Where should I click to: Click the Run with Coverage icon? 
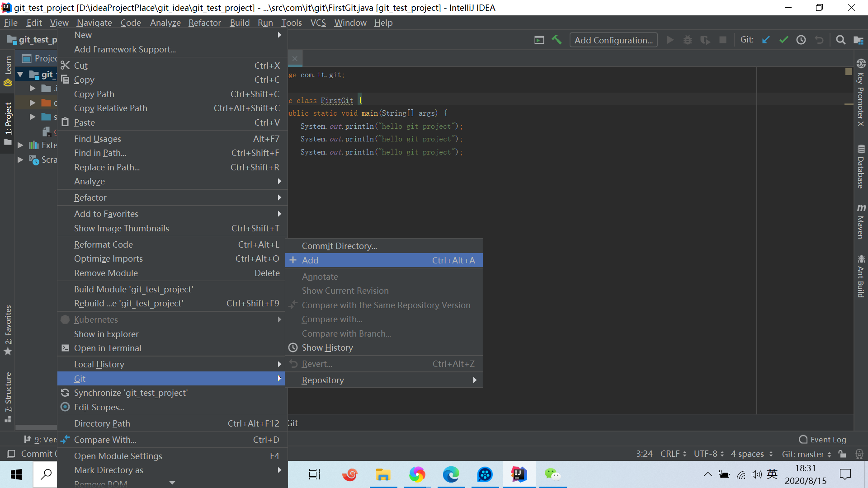[x=705, y=40]
